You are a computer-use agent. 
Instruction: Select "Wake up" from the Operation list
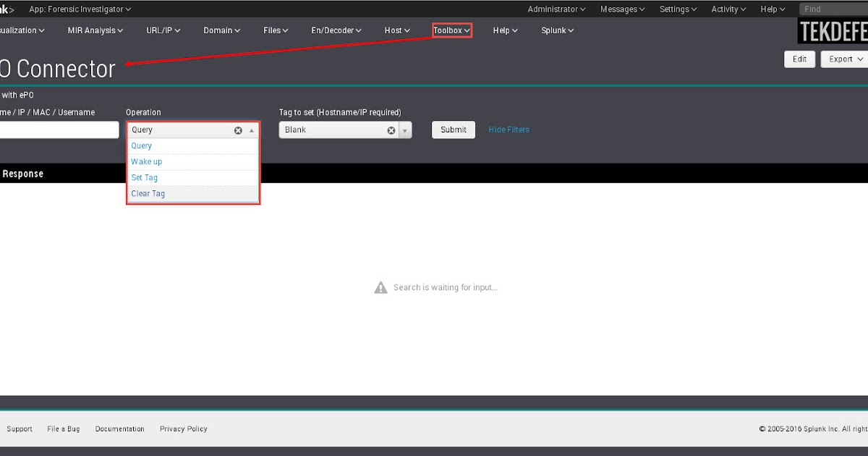(x=146, y=161)
